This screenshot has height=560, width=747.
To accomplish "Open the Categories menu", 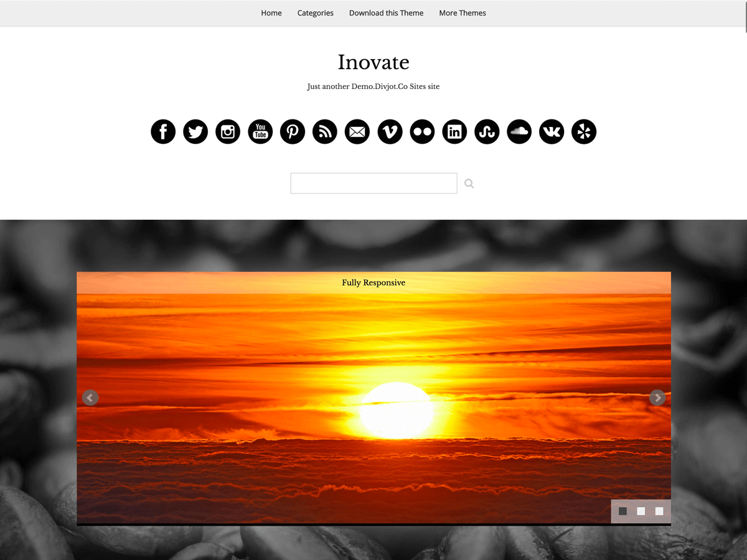I will pos(315,12).
